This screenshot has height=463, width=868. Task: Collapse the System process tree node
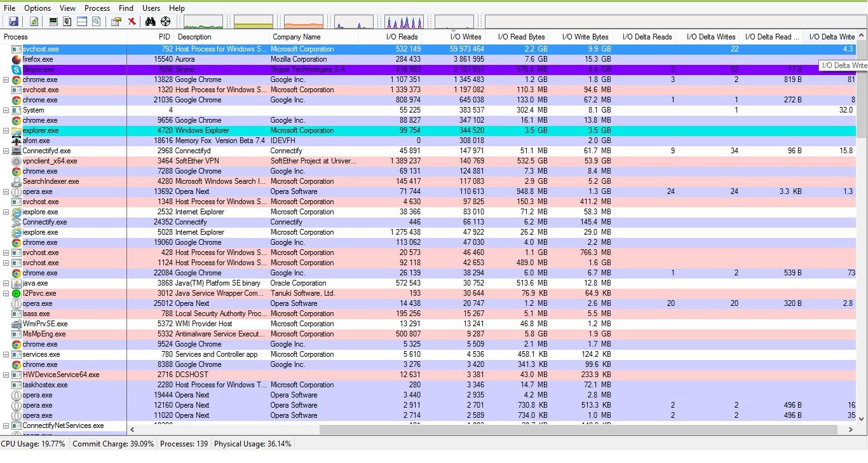6,110
